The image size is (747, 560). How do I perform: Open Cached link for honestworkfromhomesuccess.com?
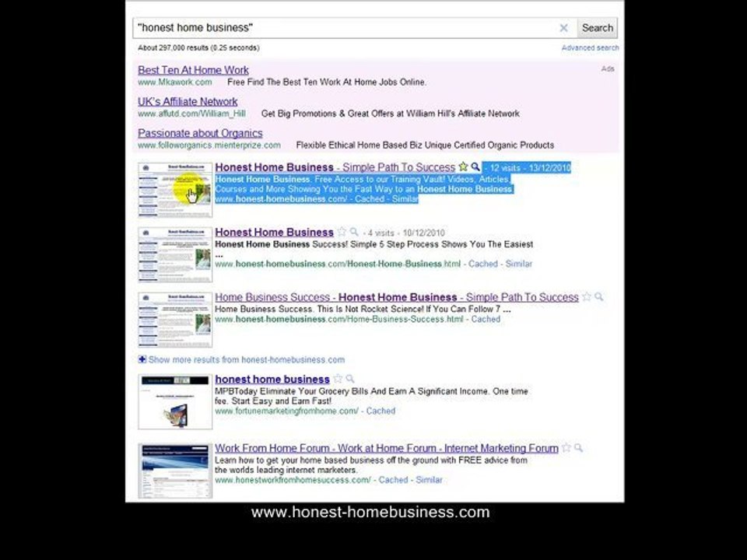point(393,480)
